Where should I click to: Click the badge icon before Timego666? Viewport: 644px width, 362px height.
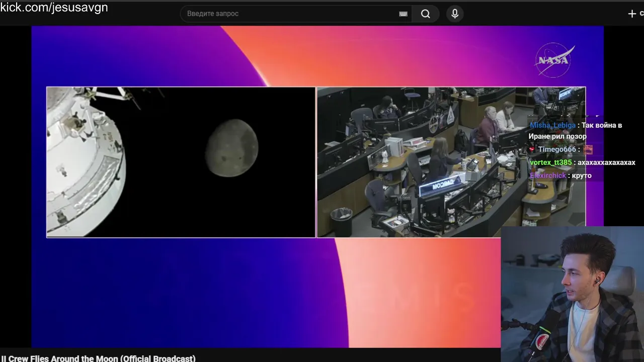point(532,149)
